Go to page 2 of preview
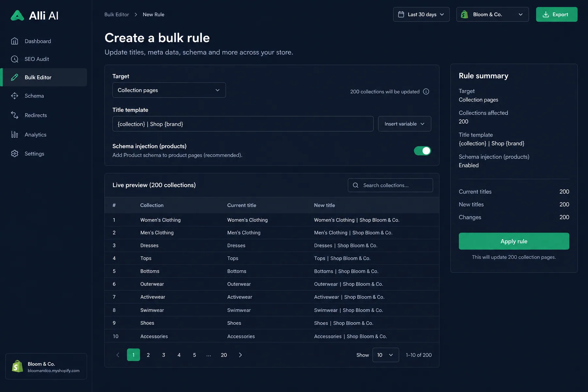The image size is (588, 392). click(148, 355)
